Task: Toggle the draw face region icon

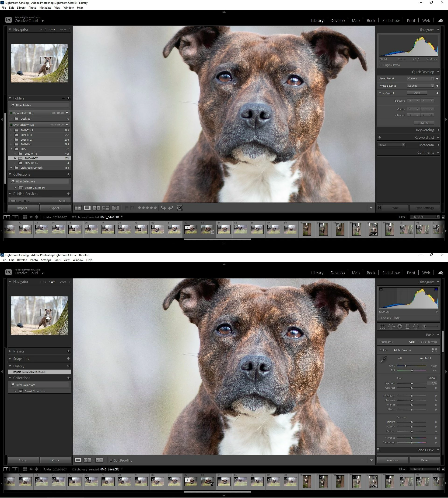Action: tap(180, 208)
